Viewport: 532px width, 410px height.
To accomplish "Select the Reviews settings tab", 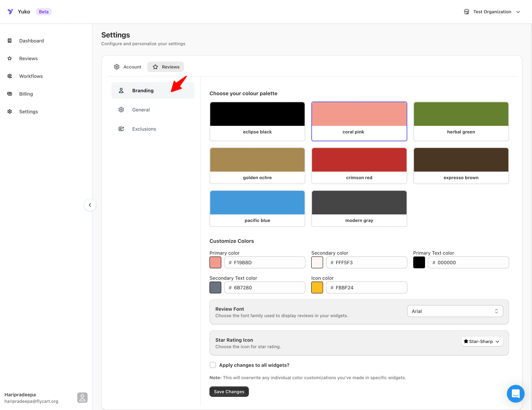I will [166, 67].
